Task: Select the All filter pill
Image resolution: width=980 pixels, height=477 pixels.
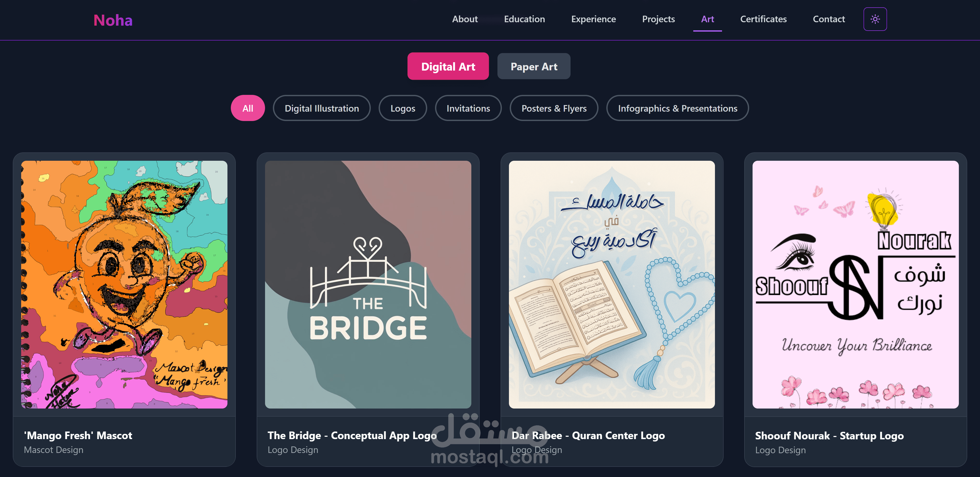Action: pos(248,108)
